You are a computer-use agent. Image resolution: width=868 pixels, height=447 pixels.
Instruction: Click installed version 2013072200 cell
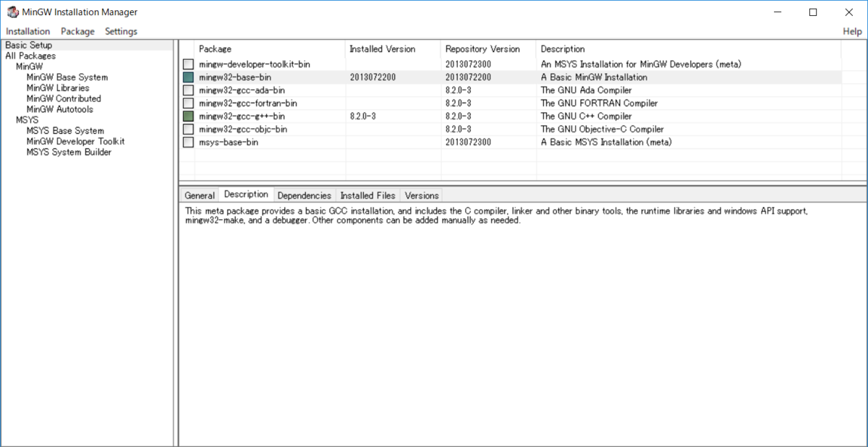pos(373,77)
